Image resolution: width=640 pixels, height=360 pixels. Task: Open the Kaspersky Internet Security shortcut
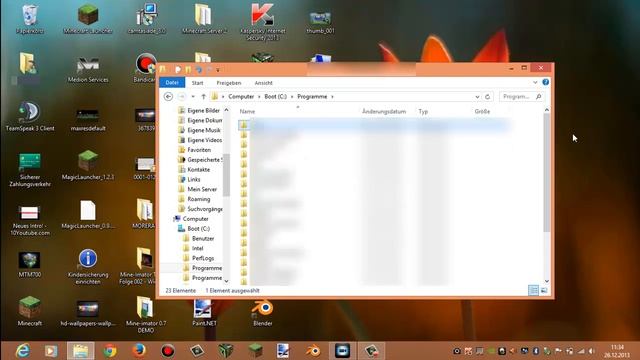(262, 22)
